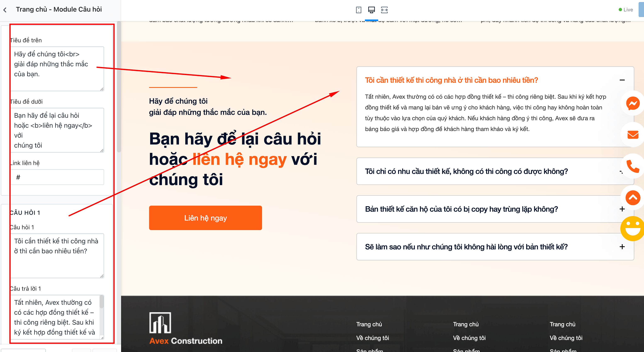The image size is (644, 352).
Task: Open third column 'Về chúng tôi' footer link
Action: [x=566, y=338]
